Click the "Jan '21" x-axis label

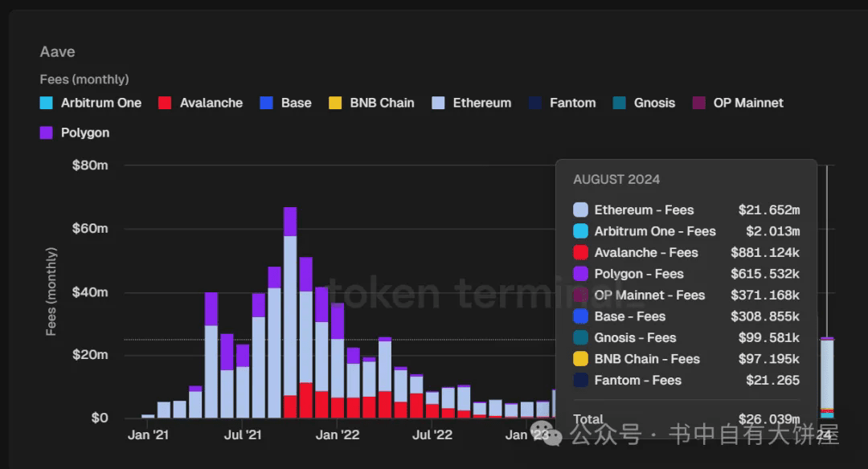coord(148,435)
